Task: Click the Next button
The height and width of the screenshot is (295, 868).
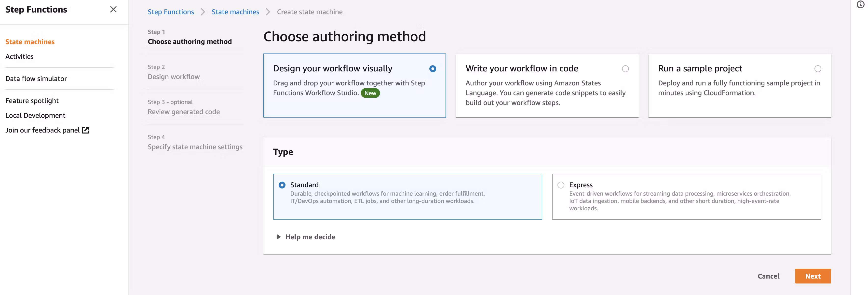Action: [x=813, y=276]
